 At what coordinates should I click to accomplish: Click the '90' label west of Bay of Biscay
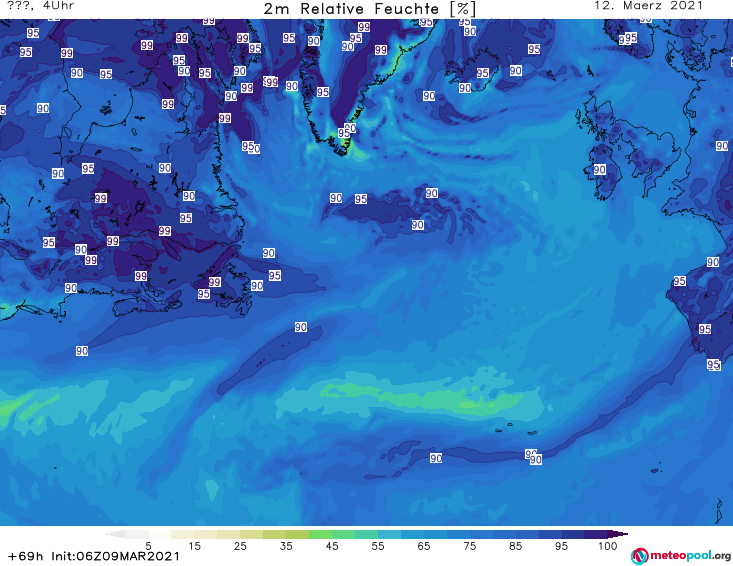click(x=712, y=262)
